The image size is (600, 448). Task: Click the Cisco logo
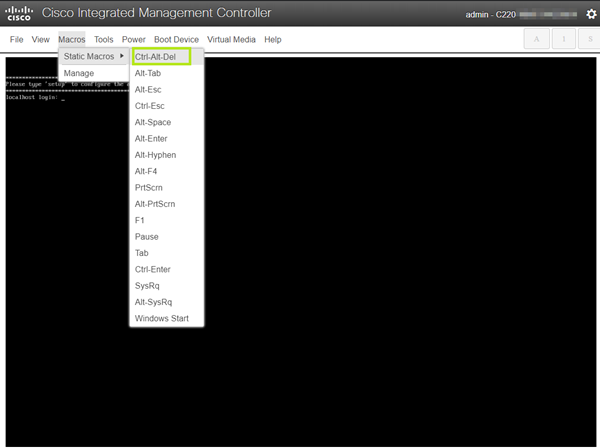point(19,13)
